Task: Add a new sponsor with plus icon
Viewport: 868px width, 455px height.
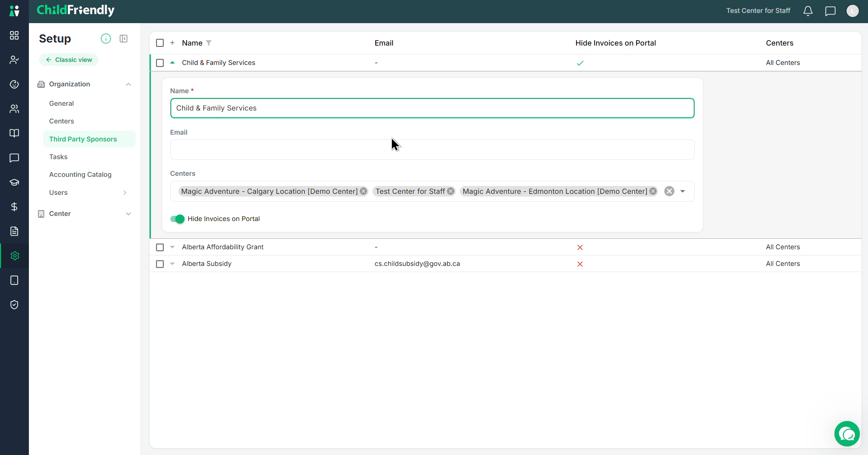Action: click(172, 43)
